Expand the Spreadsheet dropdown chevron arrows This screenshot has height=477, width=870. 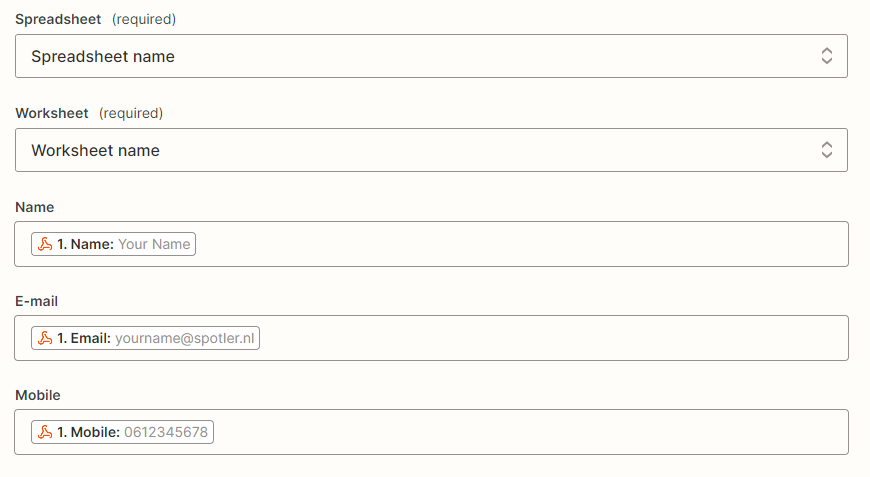coord(827,56)
